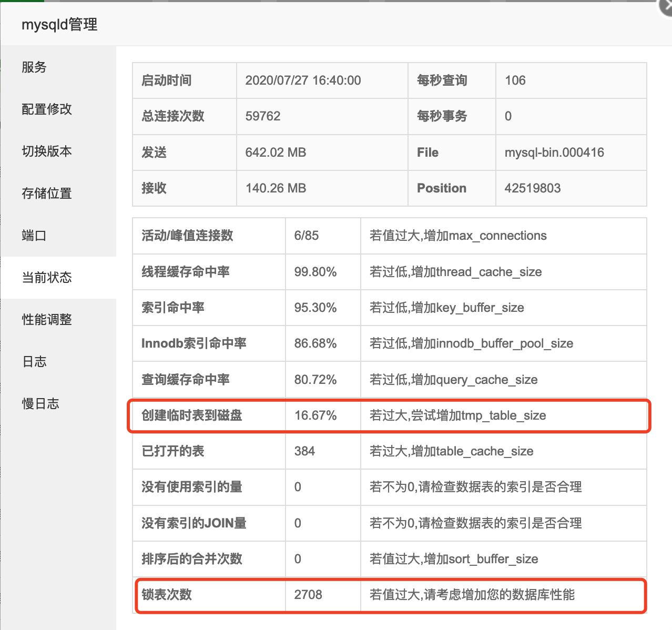Click the innodb_buffer_pool_size hint text
Image resolution: width=672 pixels, height=630 pixels.
[x=471, y=343]
